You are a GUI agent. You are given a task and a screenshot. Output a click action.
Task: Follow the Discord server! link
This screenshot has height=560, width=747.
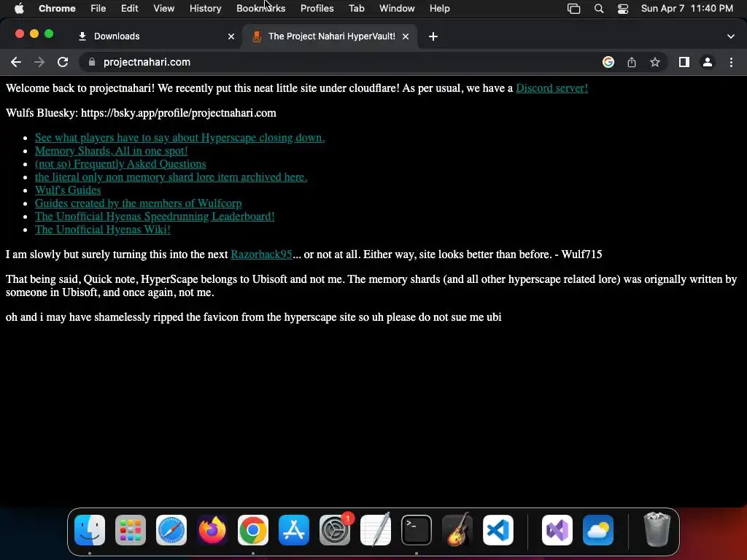click(551, 88)
